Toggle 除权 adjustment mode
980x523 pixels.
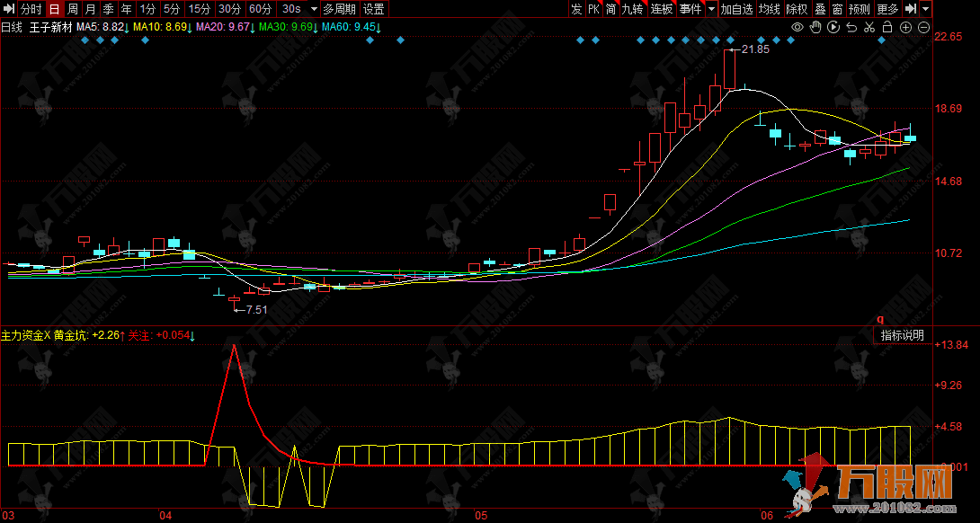(x=796, y=9)
